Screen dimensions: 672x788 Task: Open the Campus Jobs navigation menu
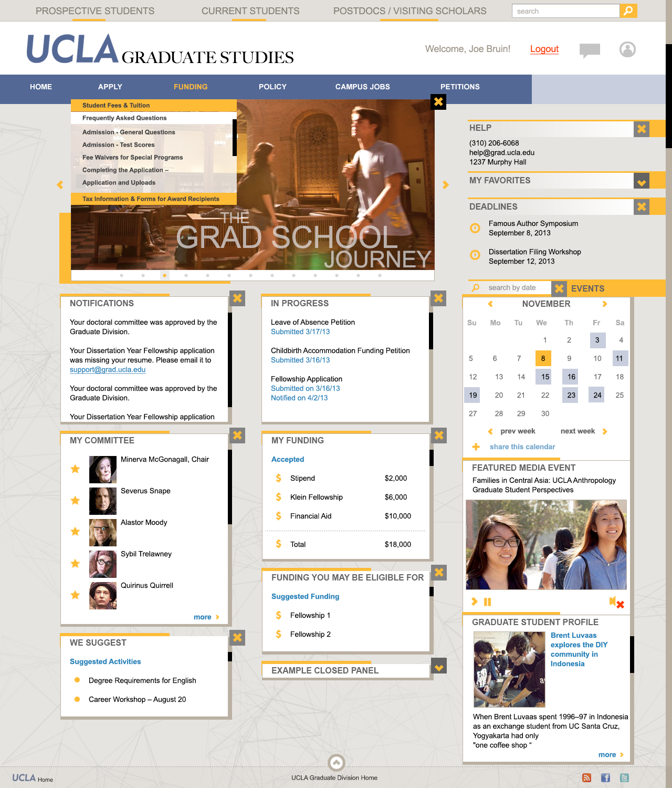(x=363, y=87)
